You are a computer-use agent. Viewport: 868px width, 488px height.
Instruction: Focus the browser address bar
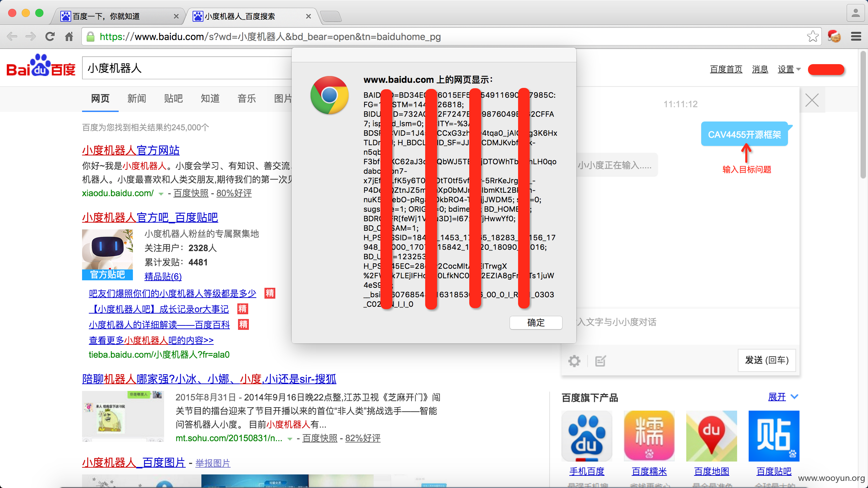point(451,36)
